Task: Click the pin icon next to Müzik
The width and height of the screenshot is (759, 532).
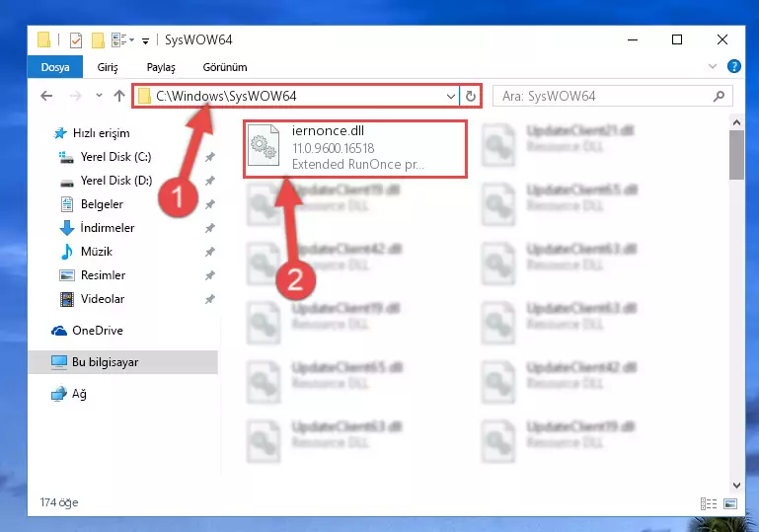Action: (209, 252)
